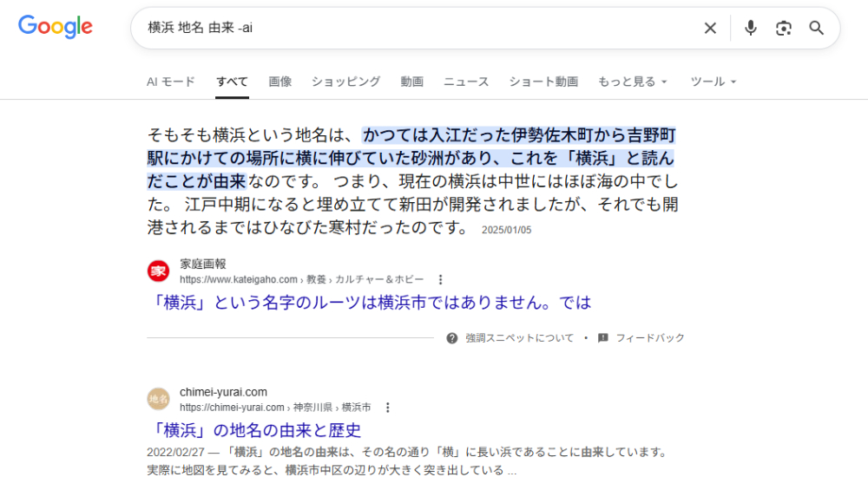This screenshot has height=490, width=868.
Task: Open link 「横浜」の地名の由来と歴史
Action: pos(253,430)
